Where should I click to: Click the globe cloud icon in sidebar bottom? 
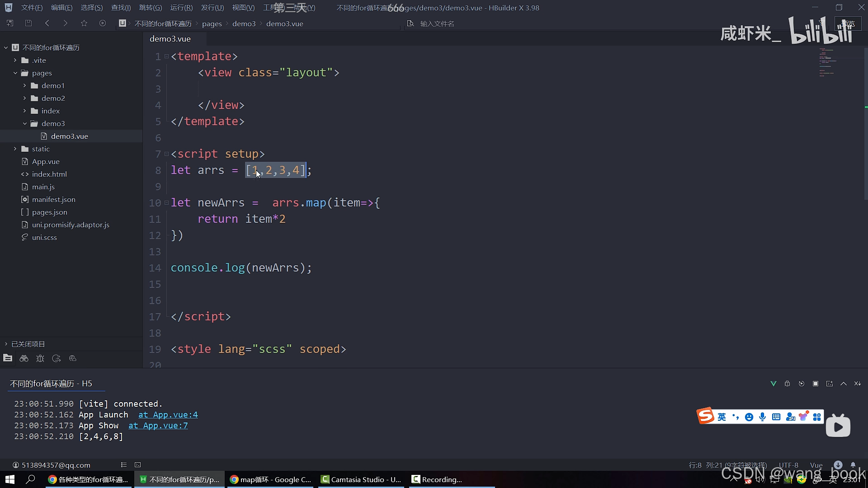pyautogui.click(x=73, y=358)
